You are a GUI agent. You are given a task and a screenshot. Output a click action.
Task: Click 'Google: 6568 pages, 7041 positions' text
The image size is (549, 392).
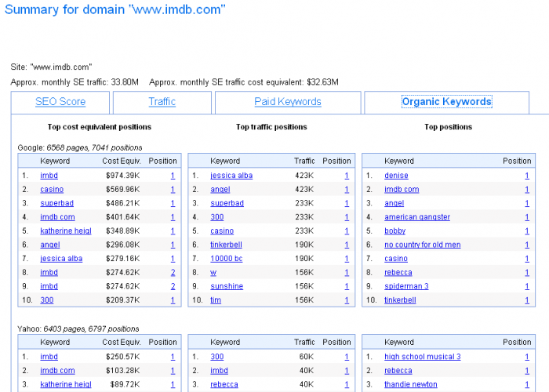pyautogui.click(x=80, y=147)
